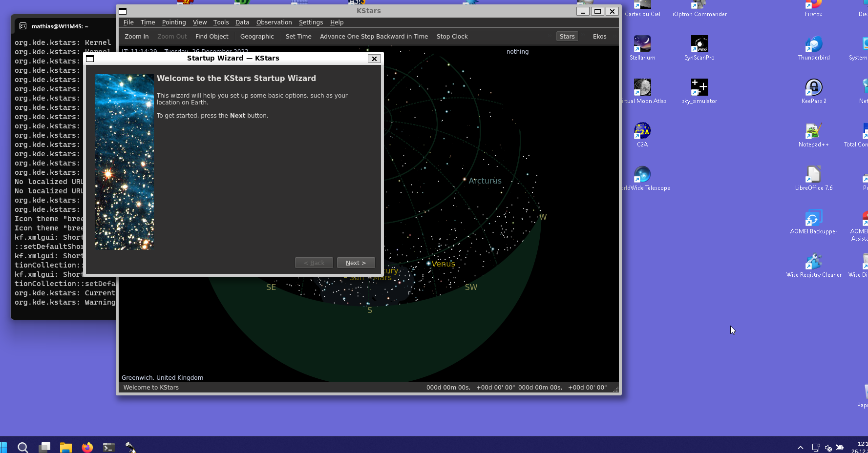868x453 pixels.
Task: Select the Notepad++ desktop shortcut
Action: [814, 135]
